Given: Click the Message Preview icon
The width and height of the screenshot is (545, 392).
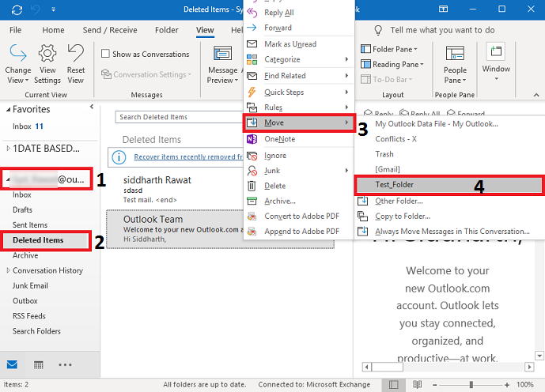Looking at the screenshot, I should [x=222, y=55].
